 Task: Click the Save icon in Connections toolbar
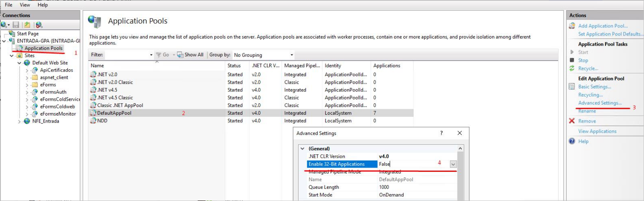pos(16,25)
